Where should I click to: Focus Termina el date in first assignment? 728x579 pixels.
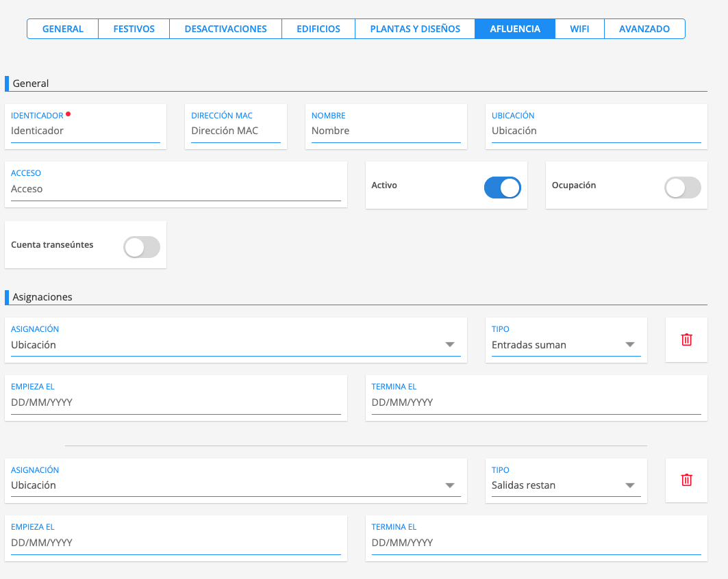(x=536, y=402)
